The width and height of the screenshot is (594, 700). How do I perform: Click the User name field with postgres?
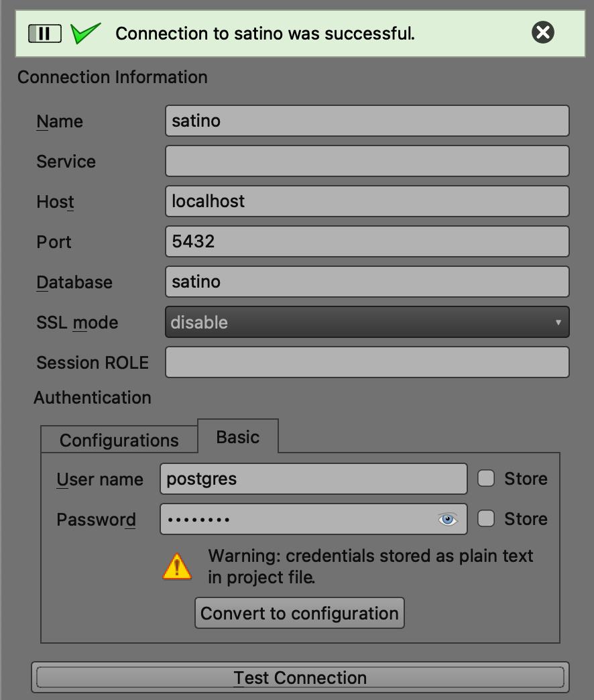point(313,479)
